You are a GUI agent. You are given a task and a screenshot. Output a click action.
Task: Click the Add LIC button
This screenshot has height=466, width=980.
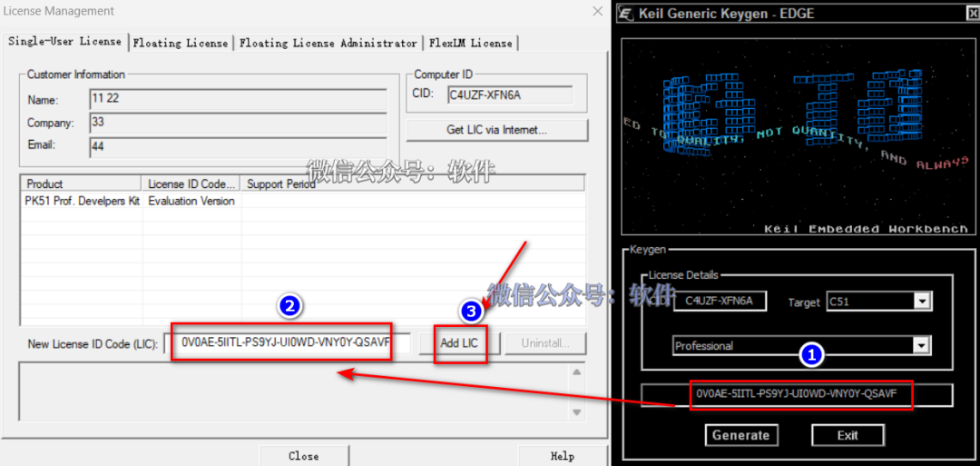461,342
